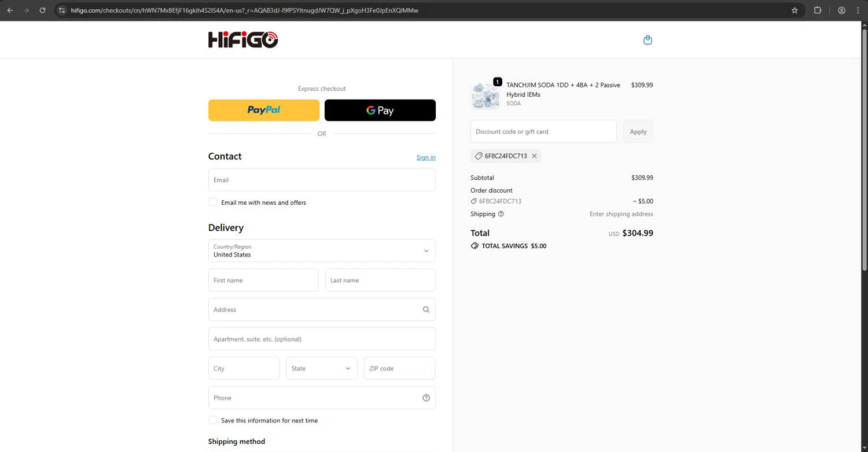Remove applied discount code 6F8C24FDC713

(534, 156)
